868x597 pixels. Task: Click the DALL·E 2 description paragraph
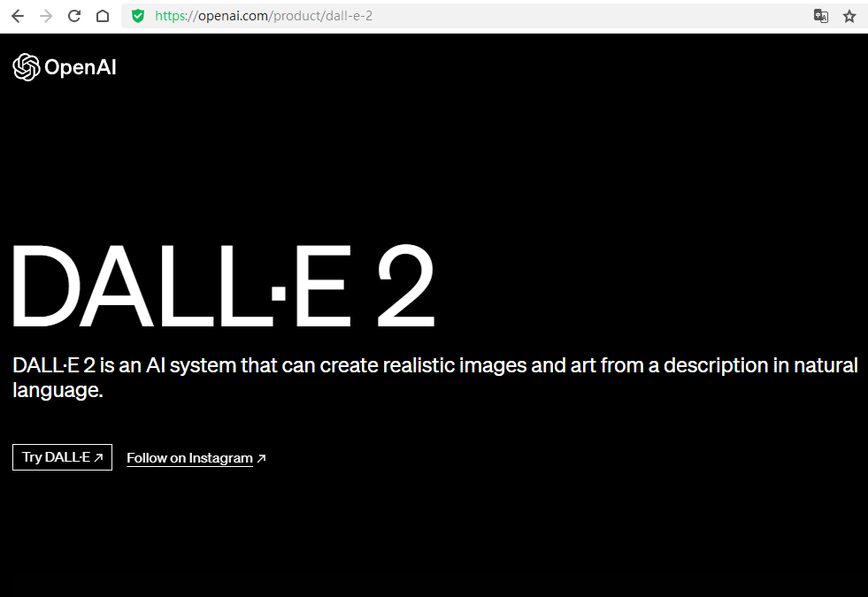pyautogui.click(x=435, y=378)
